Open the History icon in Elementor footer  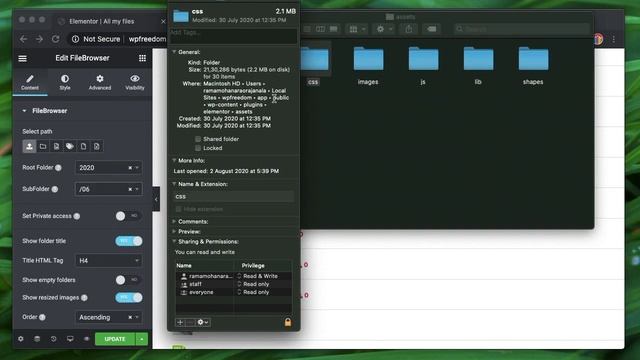click(x=53, y=339)
